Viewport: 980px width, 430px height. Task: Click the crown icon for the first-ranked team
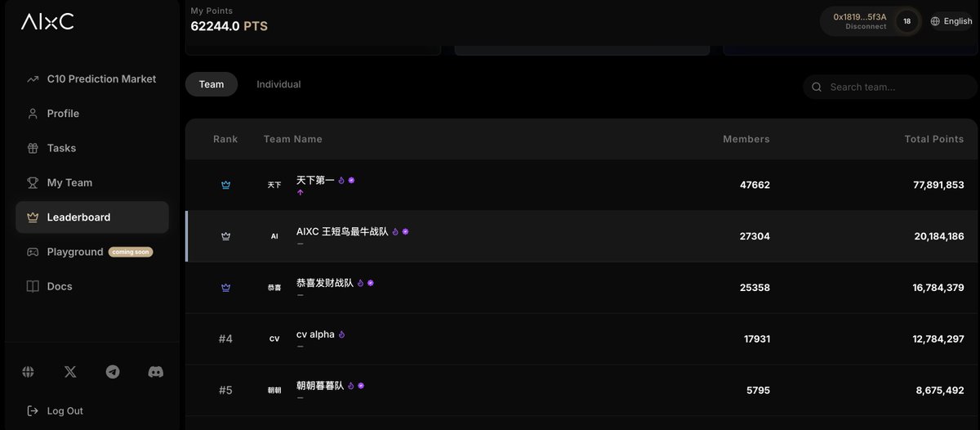[x=225, y=186]
